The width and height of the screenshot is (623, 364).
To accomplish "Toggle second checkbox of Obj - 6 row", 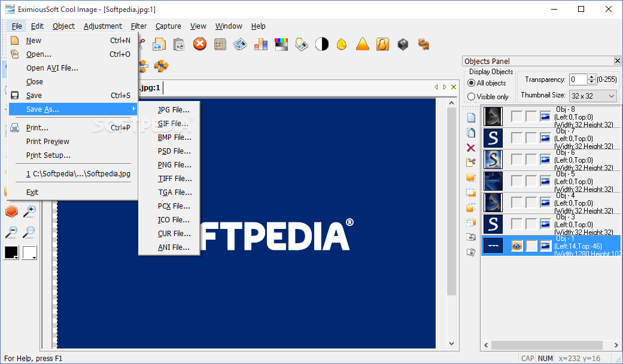I will pos(531,159).
